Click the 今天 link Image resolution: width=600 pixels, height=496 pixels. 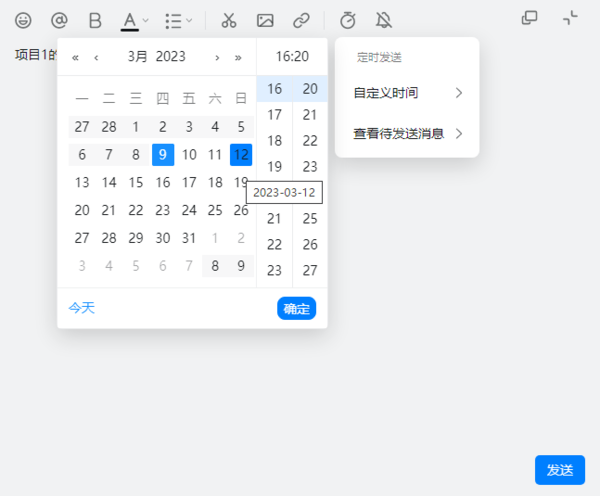click(82, 308)
